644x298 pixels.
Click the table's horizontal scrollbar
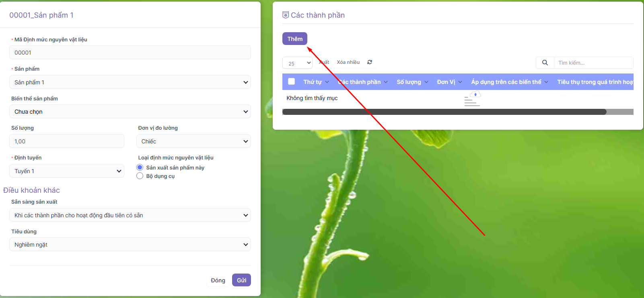point(444,112)
